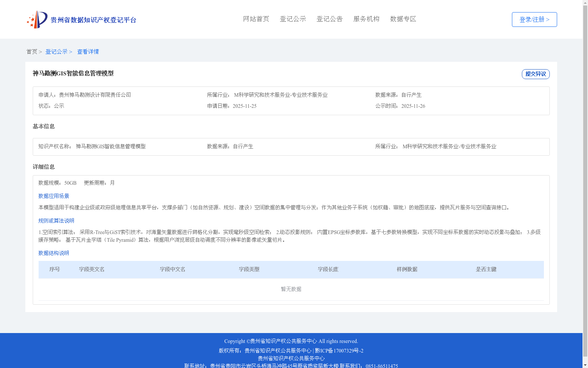Viewport: 588px width, 368px height.
Task: Open the 规则或算法说明 section link
Action: pyautogui.click(x=56, y=221)
